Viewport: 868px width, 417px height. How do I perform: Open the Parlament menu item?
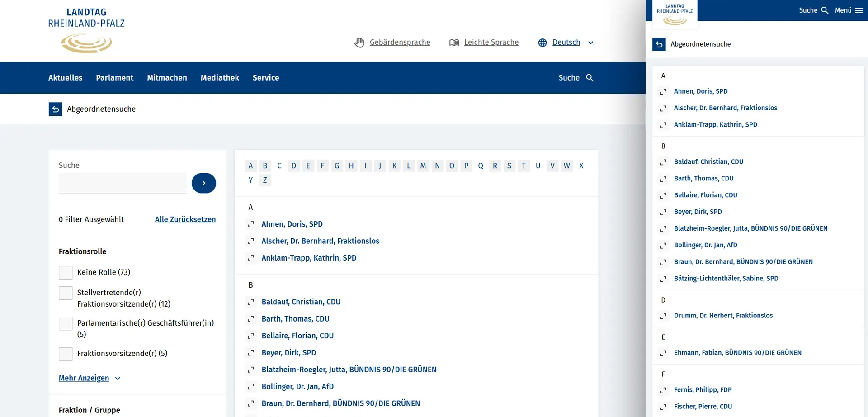coord(114,78)
